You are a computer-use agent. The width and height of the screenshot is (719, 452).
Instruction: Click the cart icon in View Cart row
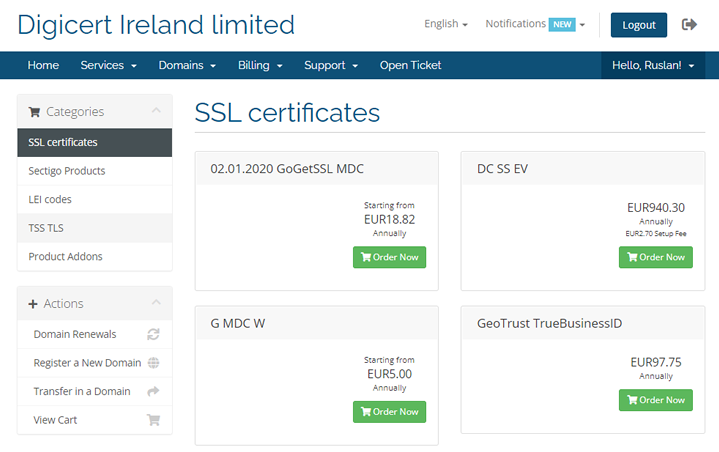tap(153, 420)
